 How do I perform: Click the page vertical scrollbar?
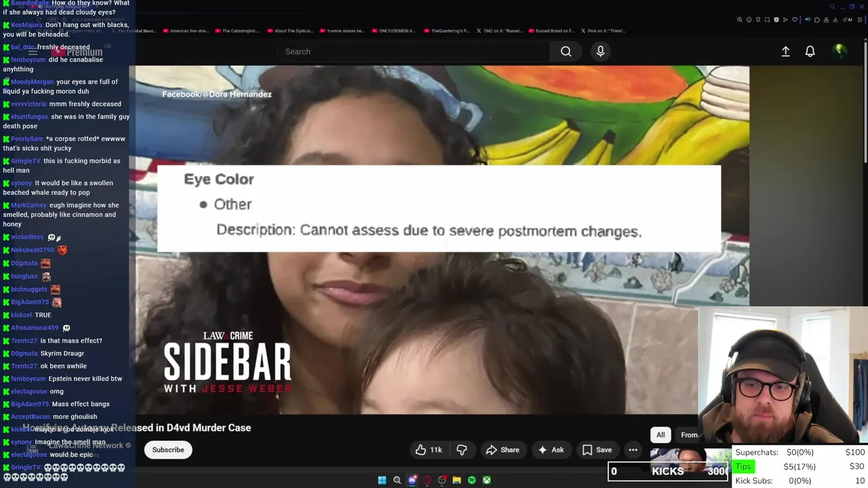865,102
